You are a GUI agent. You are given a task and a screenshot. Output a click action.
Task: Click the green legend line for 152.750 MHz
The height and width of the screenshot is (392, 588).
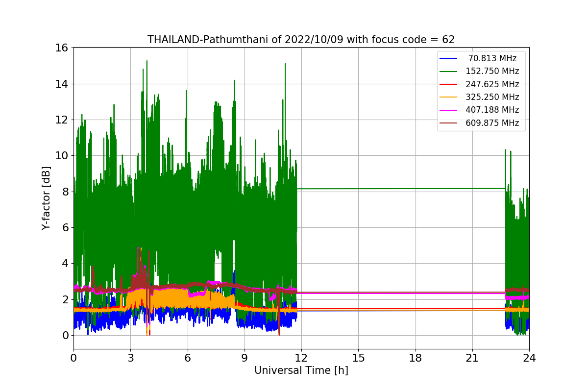pos(449,72)
